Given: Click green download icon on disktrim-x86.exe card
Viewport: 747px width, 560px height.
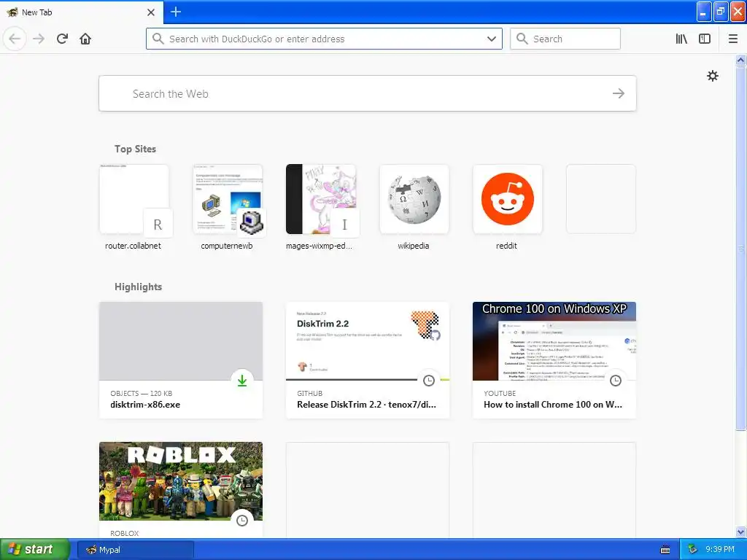Looking at the screenshot, I should tap(242, 380).
